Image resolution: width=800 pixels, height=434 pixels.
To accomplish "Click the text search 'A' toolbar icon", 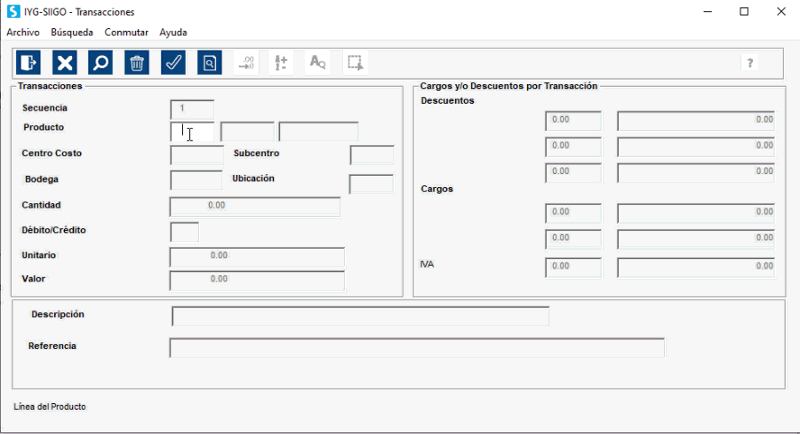I will tap(318, 63).
